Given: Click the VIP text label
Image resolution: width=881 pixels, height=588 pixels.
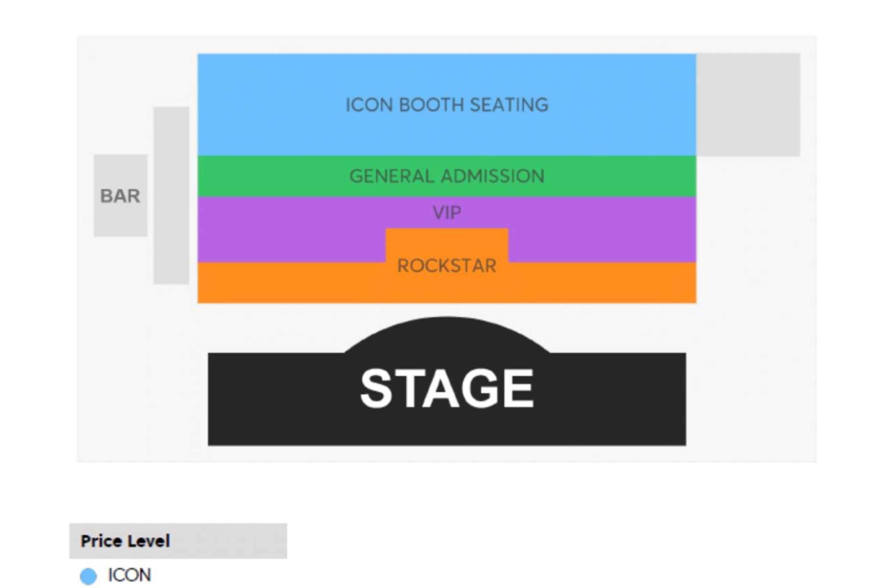Looking at the screenshot, I should (x=446, y=213).
